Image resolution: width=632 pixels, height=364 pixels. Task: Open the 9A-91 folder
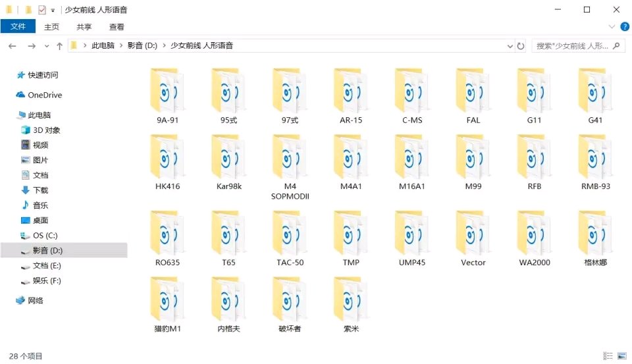[167, 96]
